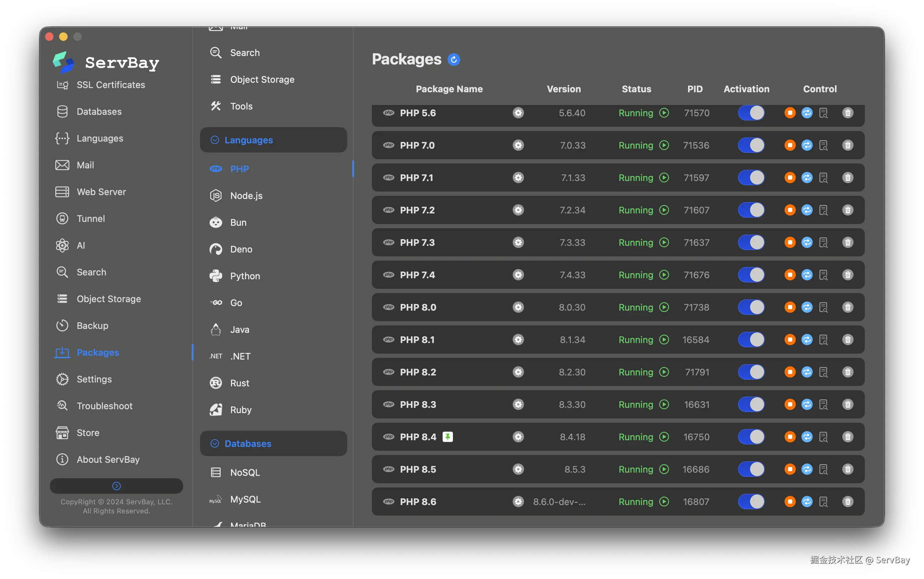Open PHP 7.1 settings gear
Image resolution: width=924 pixels, height=579 pixels.
[x=518, y=178]
